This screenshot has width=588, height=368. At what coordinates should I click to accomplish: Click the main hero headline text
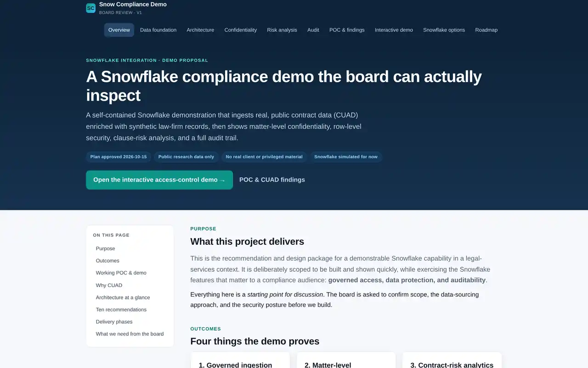pyautogui.click(x=284, y=86)
